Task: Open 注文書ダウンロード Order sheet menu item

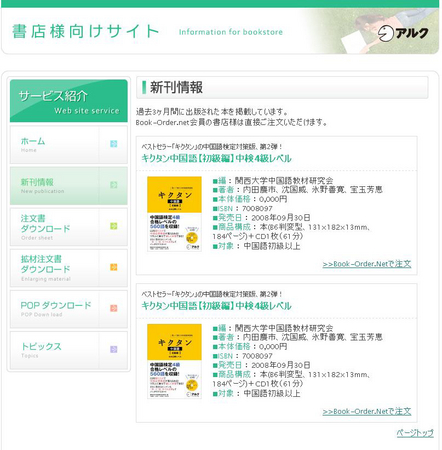Action: point(69,227)
